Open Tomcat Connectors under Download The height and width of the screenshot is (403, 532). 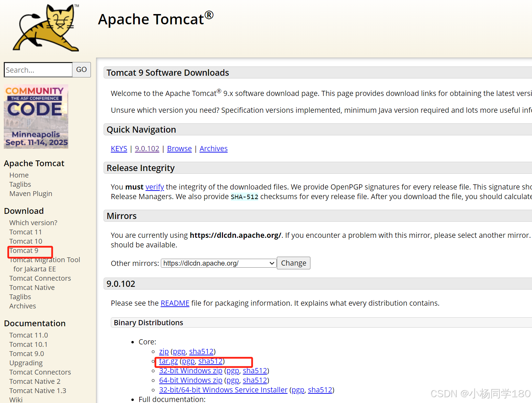click(40, 278)
